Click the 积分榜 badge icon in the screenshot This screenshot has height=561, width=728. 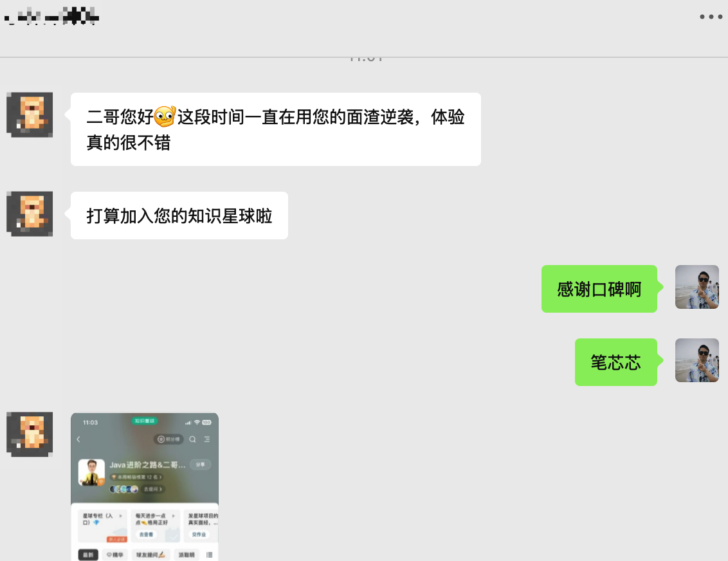point(161,439)
